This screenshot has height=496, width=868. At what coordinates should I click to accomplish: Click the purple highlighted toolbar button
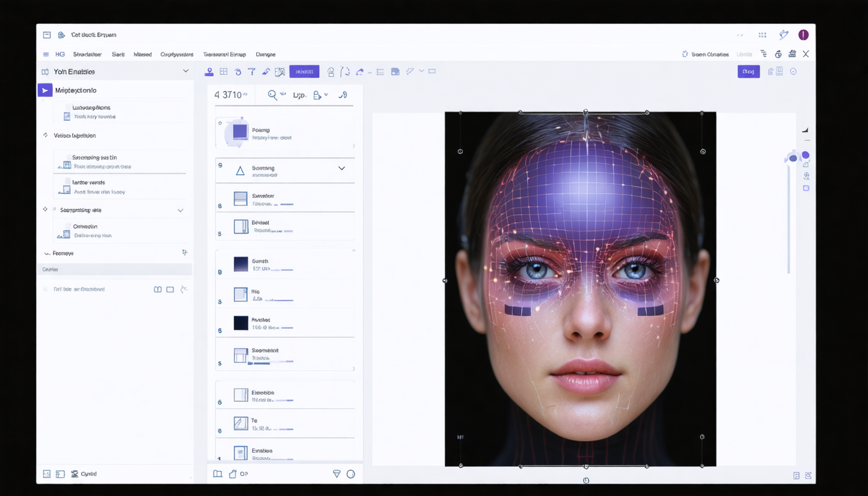tap(304, 72)
